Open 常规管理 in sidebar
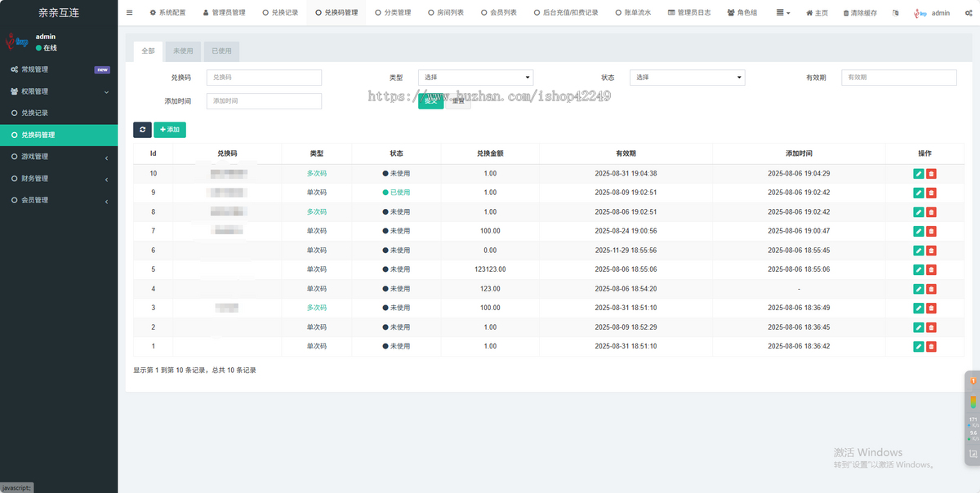980x493 pixels. pyautogui.click(x=59, y=69)
